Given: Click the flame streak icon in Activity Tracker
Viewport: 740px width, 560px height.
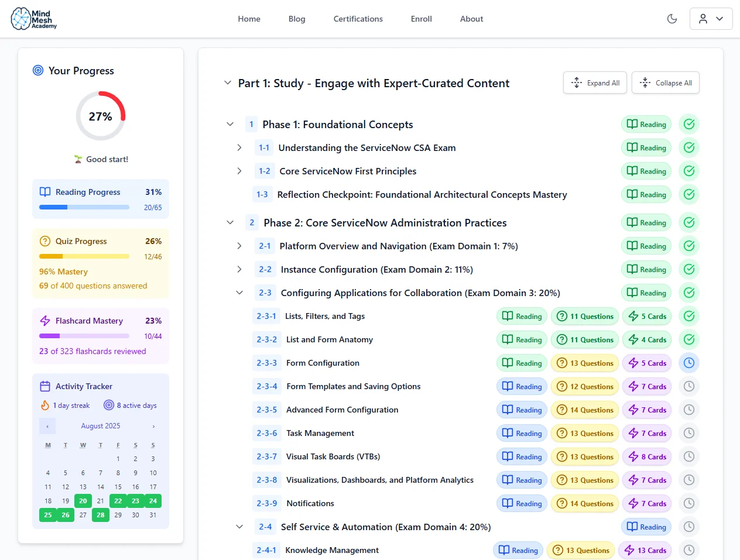Looking at the screenshot, I should (x=46, y=405).
